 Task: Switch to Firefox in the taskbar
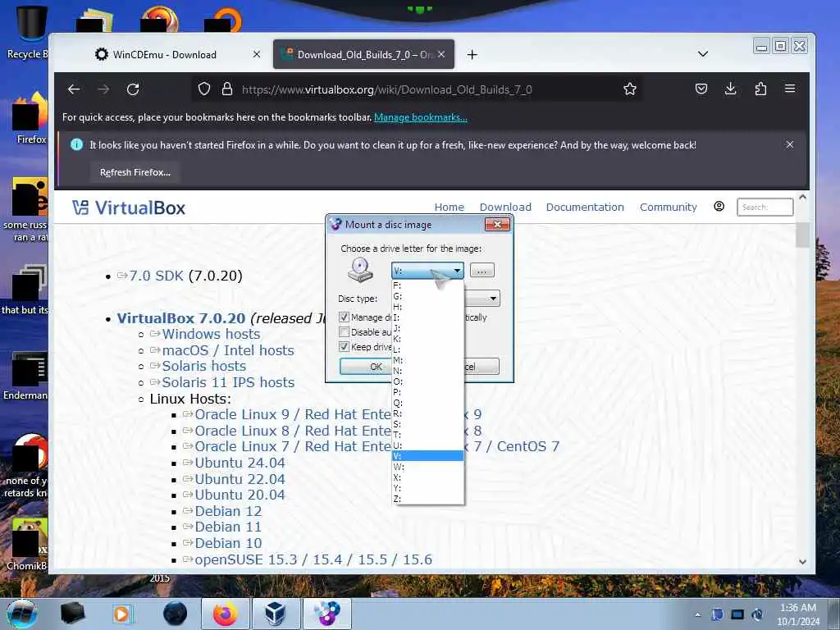(226, 614)
